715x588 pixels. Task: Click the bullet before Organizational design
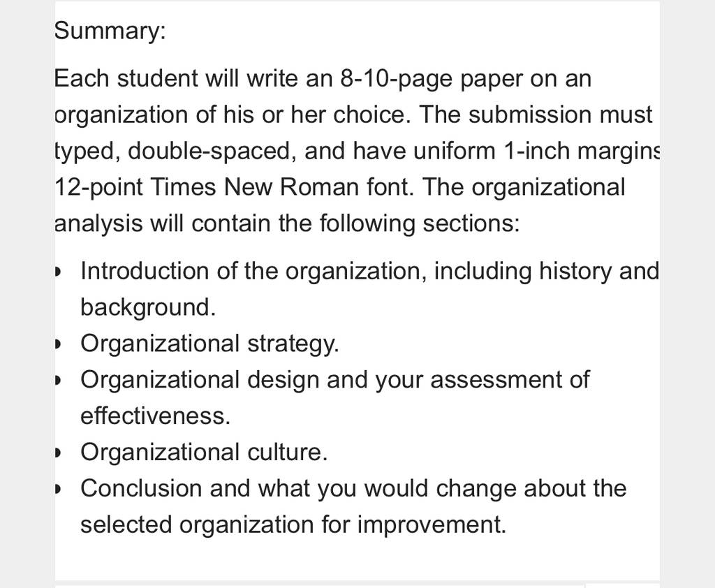[x=57, y=381]
